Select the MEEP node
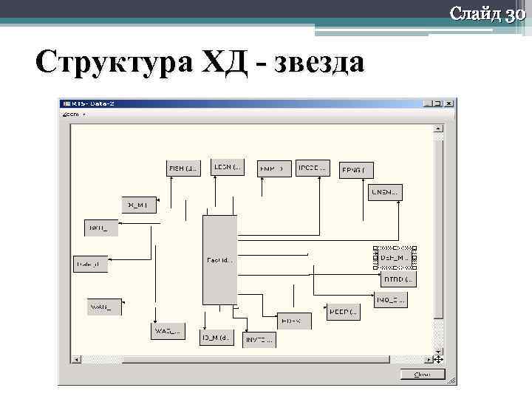 [x=344, y=312]
